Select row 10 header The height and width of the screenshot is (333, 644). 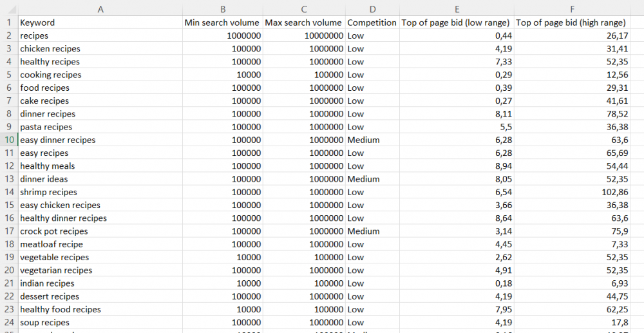click(x=8, y=140)
